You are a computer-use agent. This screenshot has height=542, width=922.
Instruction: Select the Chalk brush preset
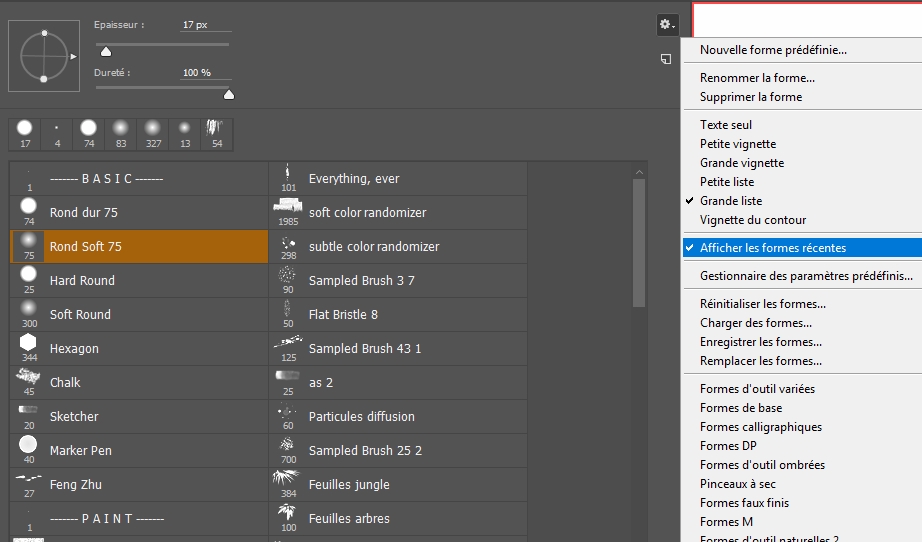point(138,382)
